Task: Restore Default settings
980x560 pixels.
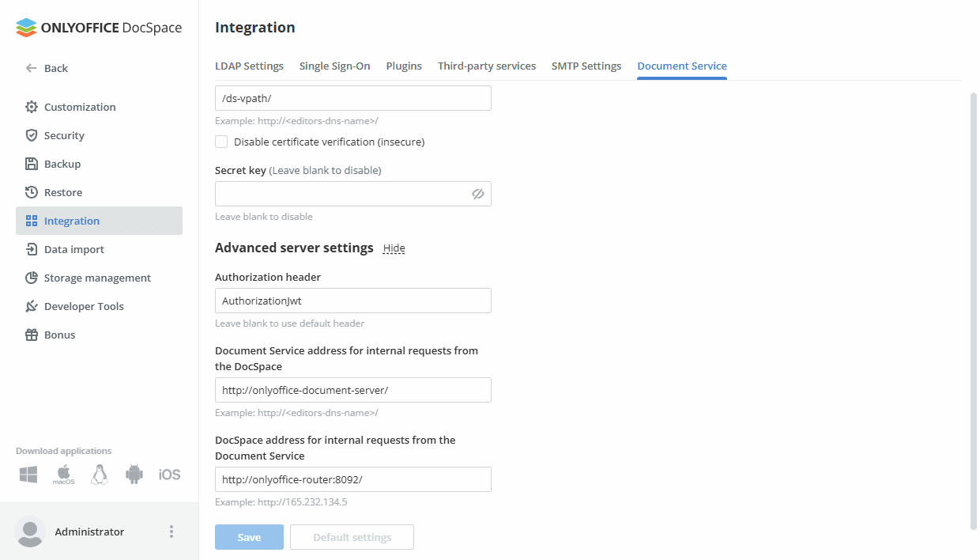Action: point(352,536)
